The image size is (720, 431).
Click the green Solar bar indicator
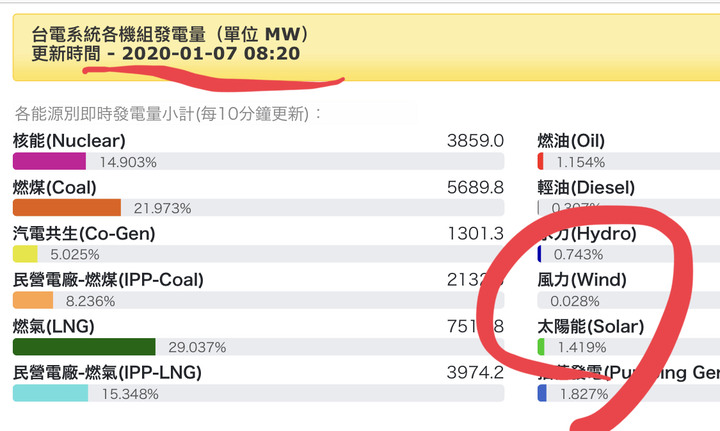tap(541, 347)
